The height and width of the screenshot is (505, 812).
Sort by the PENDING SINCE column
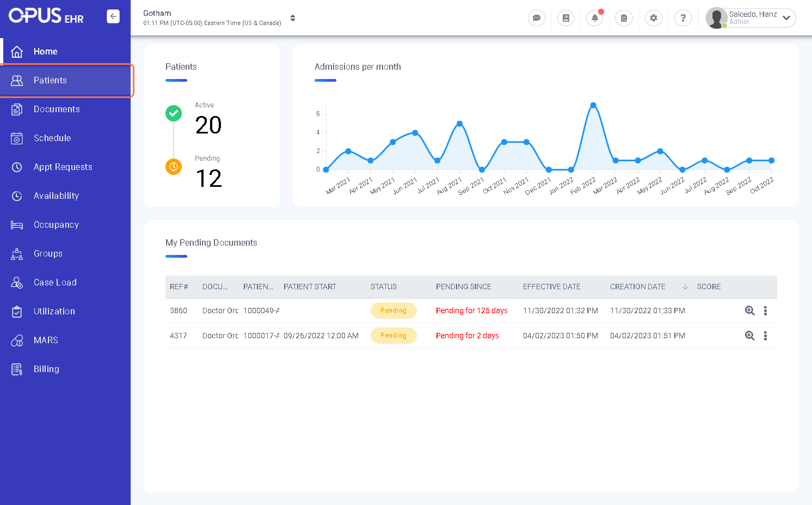tap(464, 287)
